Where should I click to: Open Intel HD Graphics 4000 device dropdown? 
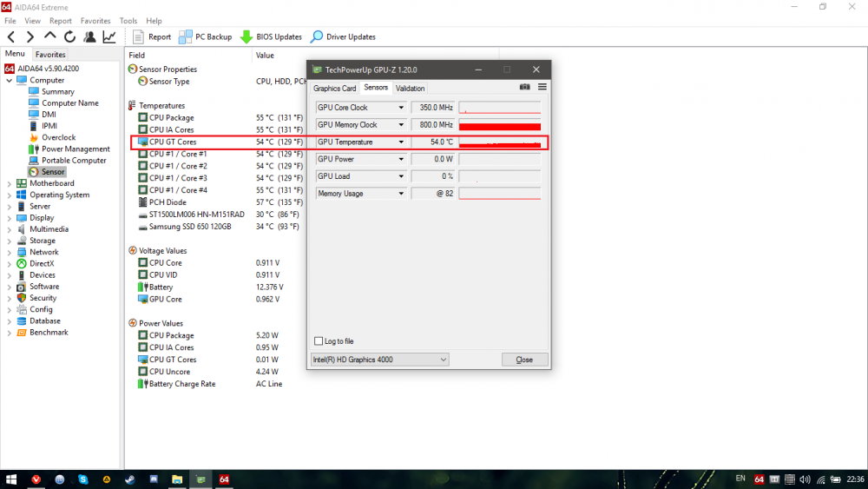point(380,360)
